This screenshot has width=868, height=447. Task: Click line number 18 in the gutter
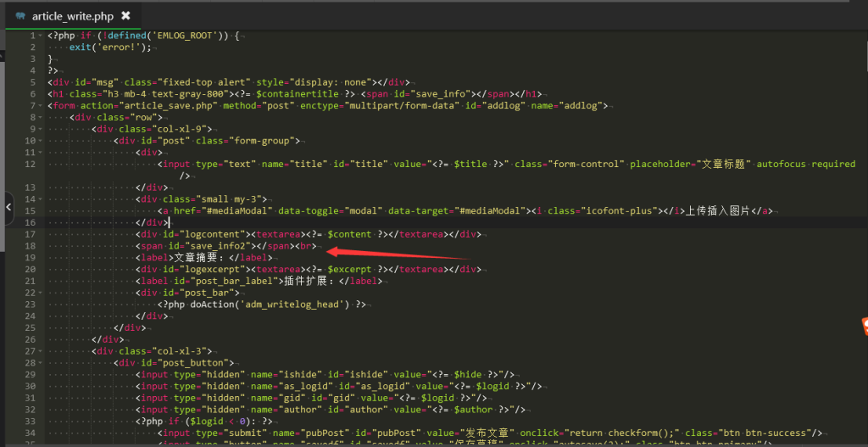(31, 246)
